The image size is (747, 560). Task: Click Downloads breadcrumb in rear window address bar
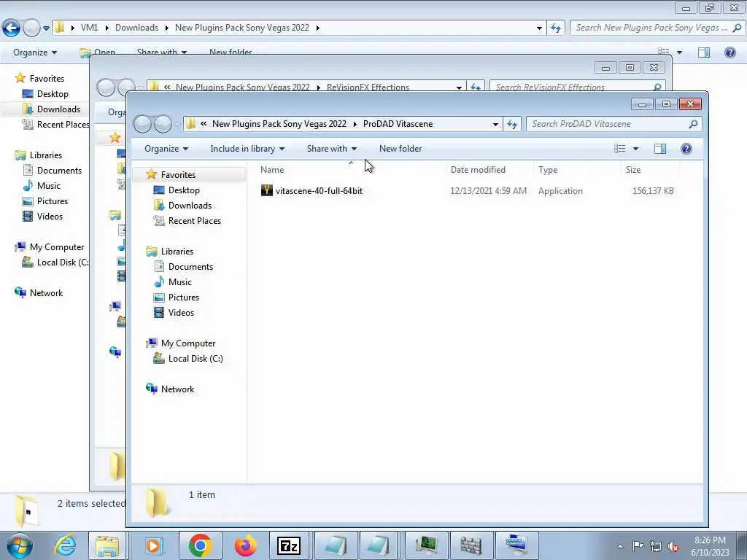[136, 28]
